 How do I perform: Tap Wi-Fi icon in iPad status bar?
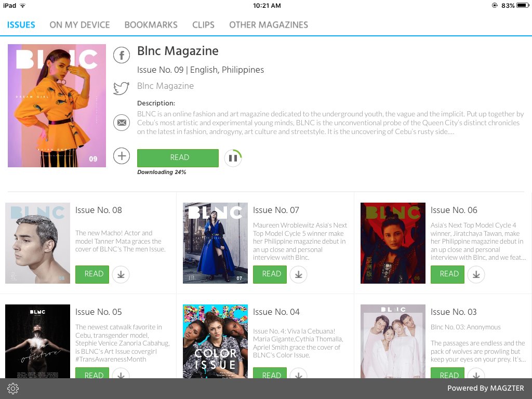23,5
